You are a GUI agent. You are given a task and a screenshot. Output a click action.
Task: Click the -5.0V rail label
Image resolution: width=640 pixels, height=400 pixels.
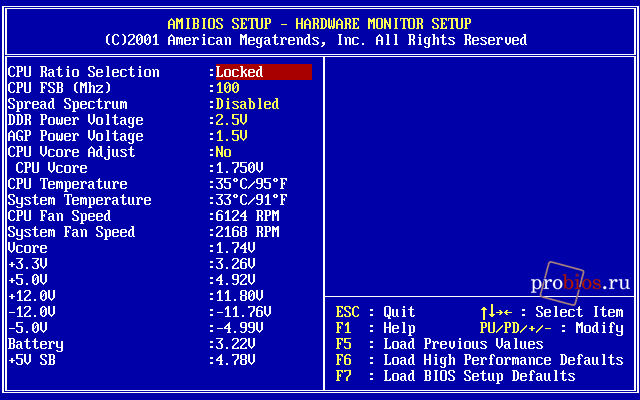[28, 328]
